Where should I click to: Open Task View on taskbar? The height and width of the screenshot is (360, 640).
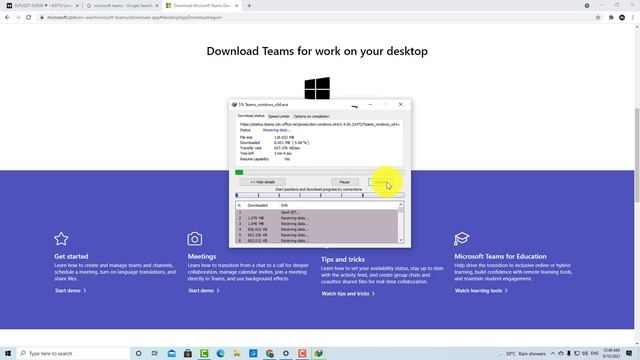pos(155,353)
